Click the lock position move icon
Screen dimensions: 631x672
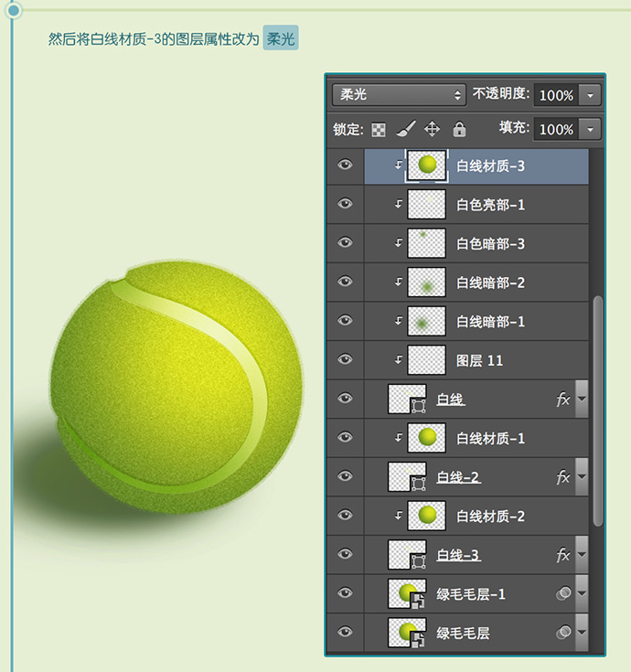pos(433,129)
